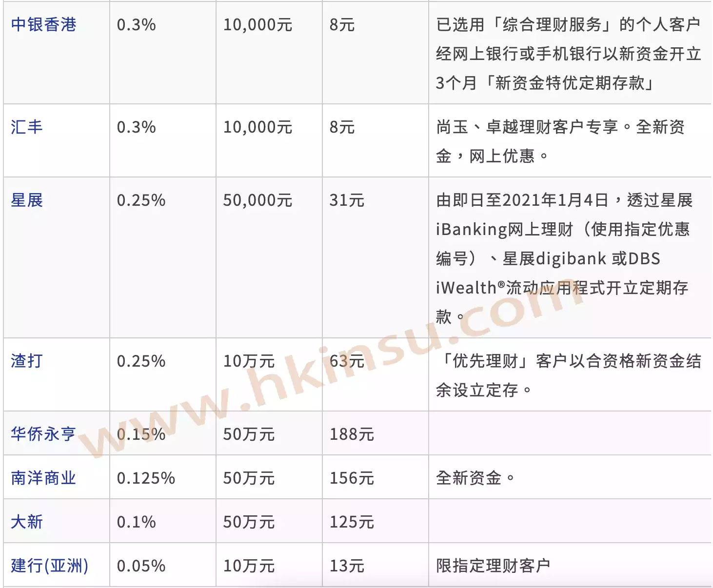The width and height of the screenshot is (713, 588).
Task: Select 8元 interest in 汇丰 row
Action: tap(342, 127)
